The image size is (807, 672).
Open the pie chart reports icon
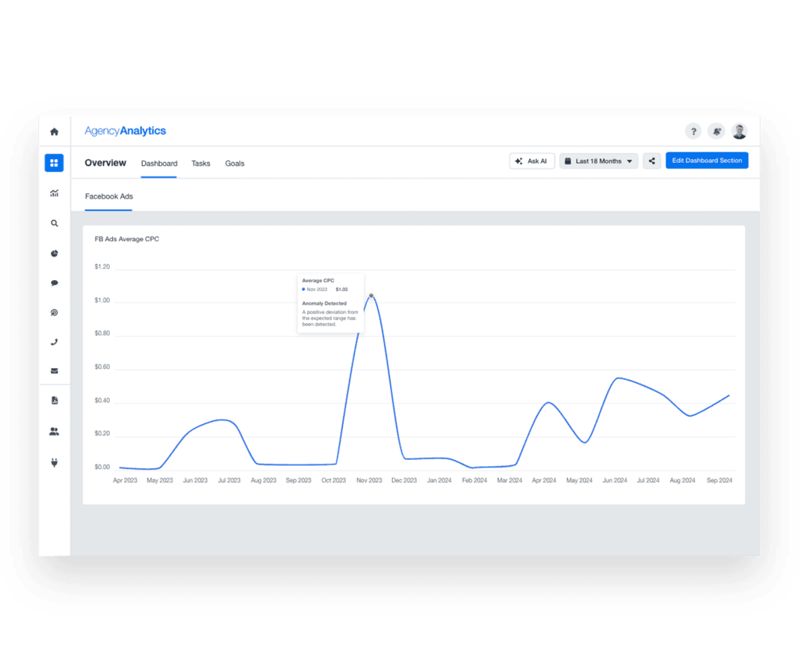(x=54, y=253)
